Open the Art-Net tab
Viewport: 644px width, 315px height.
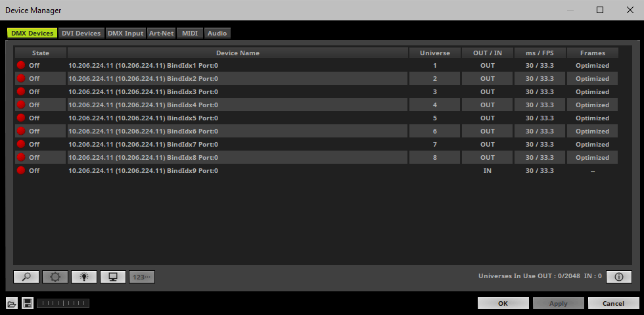162,34
